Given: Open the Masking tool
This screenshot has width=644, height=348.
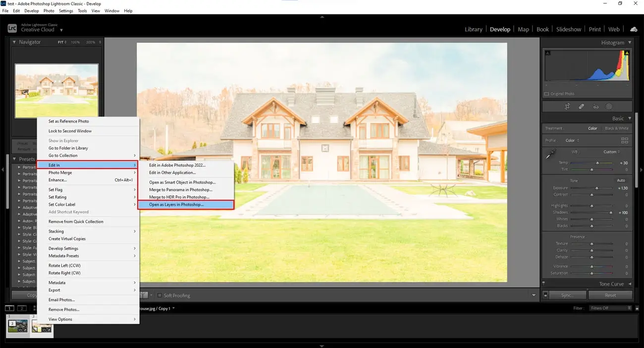Looking at the screenshot, I should [609, 106].
